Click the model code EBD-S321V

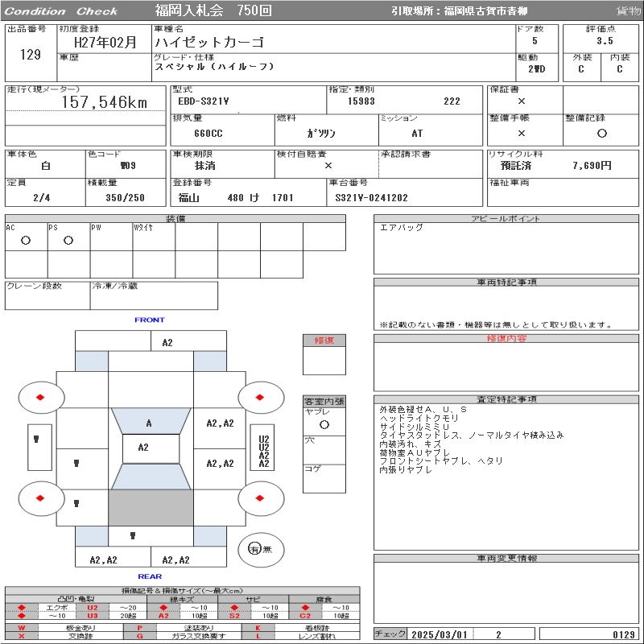(204, 101)
